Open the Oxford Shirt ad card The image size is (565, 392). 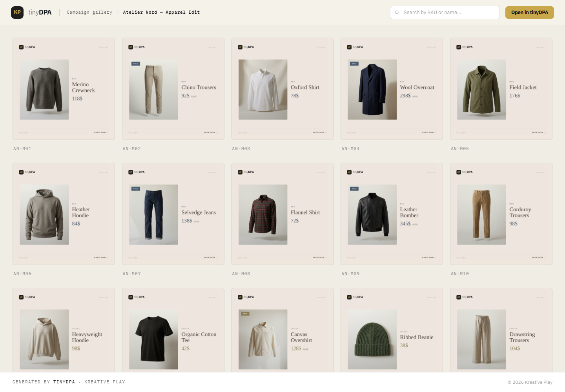[x=282, y=89]
